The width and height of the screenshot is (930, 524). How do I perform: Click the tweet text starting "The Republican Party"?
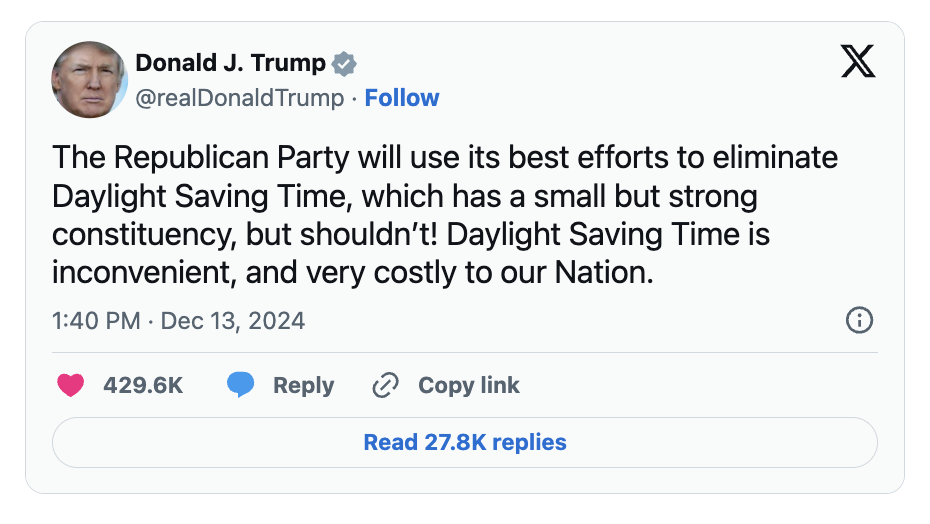point(445,158)
